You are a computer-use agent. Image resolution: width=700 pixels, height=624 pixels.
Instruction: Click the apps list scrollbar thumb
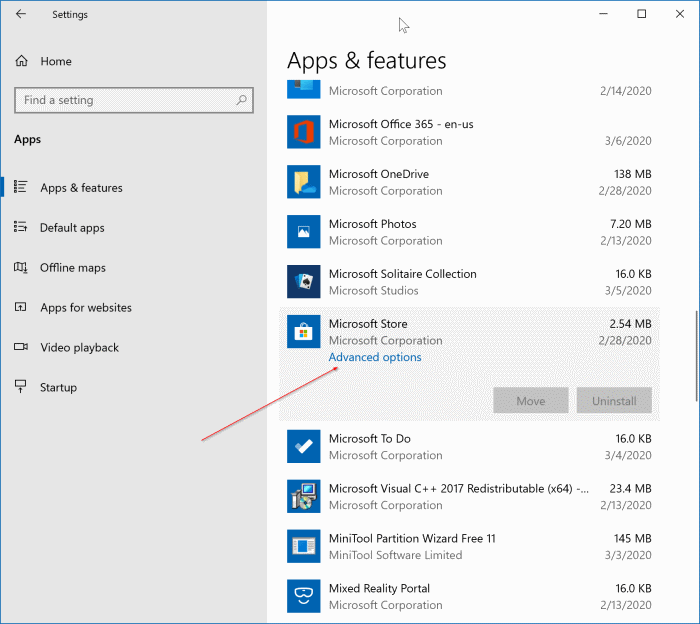(x=696, y=356)
